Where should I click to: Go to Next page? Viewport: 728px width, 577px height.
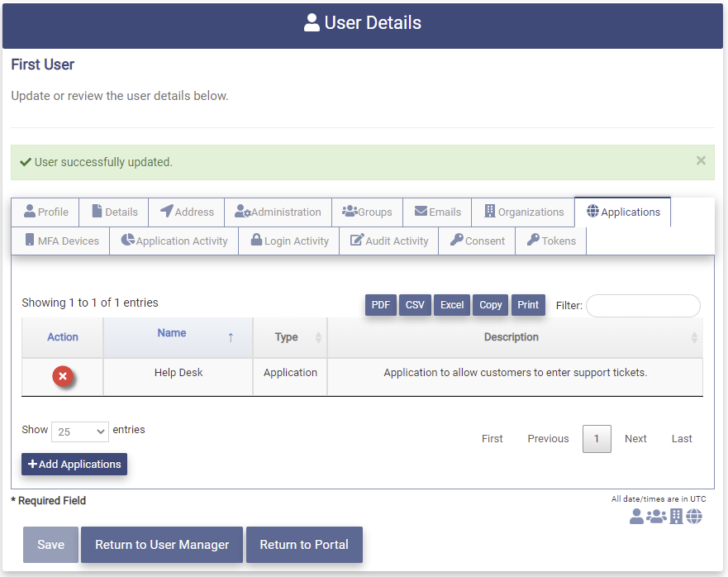pyautogui.click(x=635, y=439)
